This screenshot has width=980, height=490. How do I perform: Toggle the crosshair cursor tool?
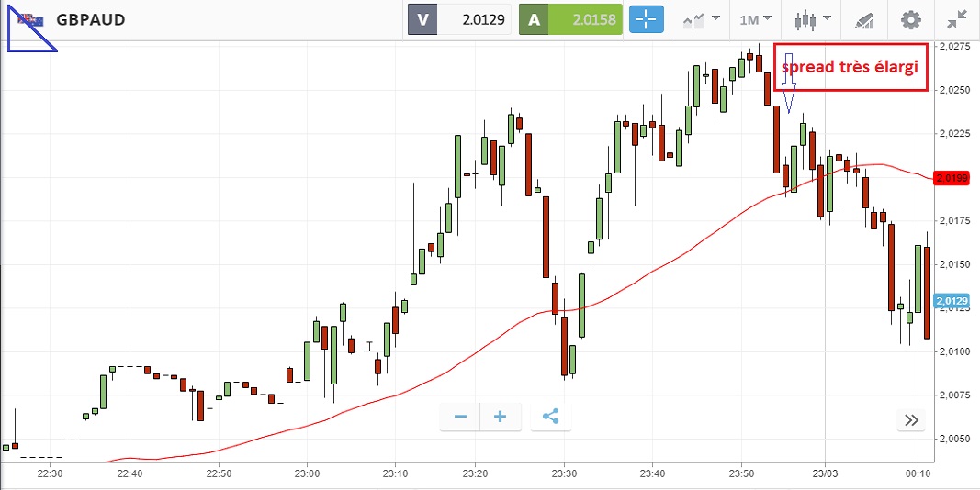pos(646,19)
